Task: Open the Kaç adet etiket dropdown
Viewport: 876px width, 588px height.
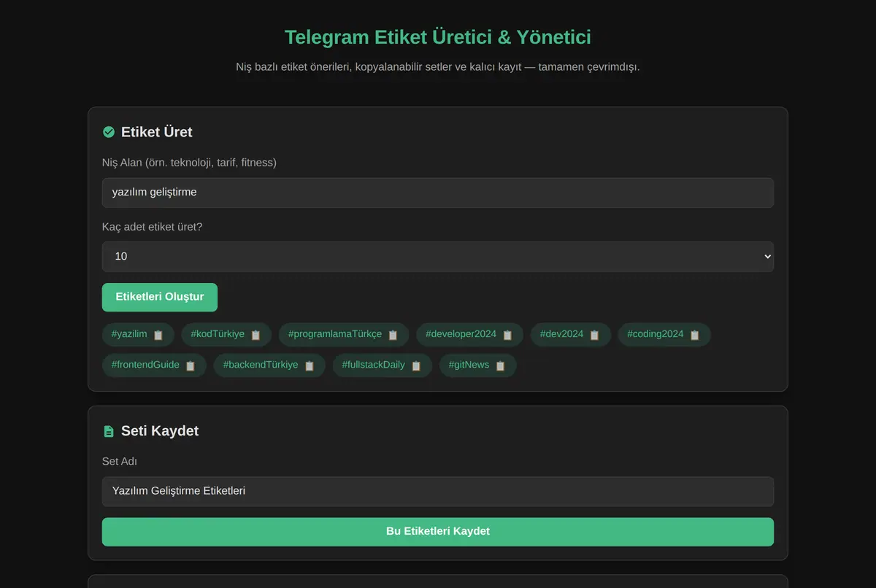Action: pyautogui.click(x=438, y=257)
